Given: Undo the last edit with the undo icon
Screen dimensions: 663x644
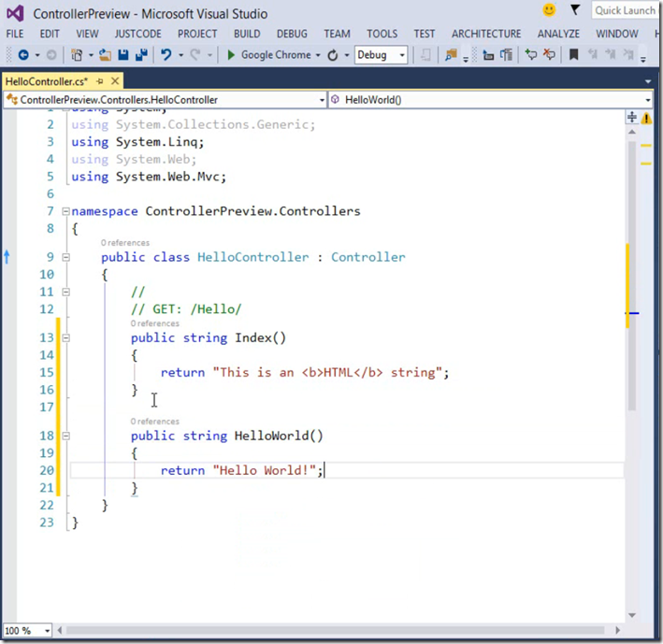Looking at the screenshot, I should pos(166,55).
